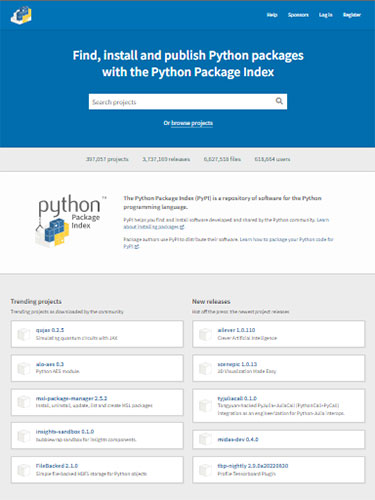Click the Python Package Index large logo
This screenshot has width=375, height=500.
(x=69, y=221)
